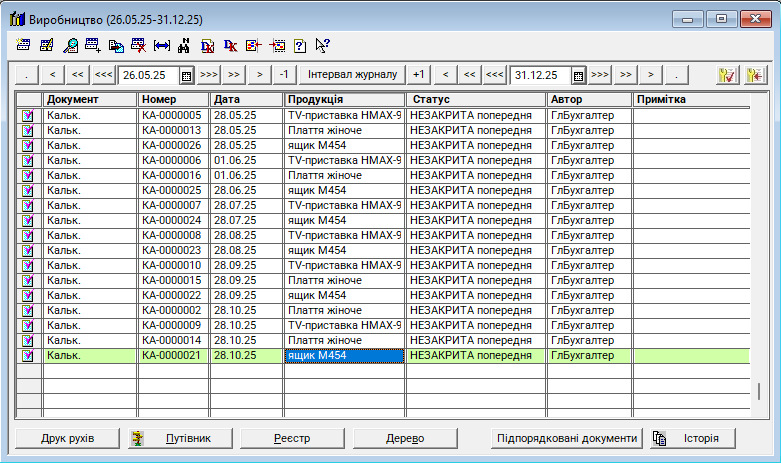Click the context help cursor icon

coord(322,45)
